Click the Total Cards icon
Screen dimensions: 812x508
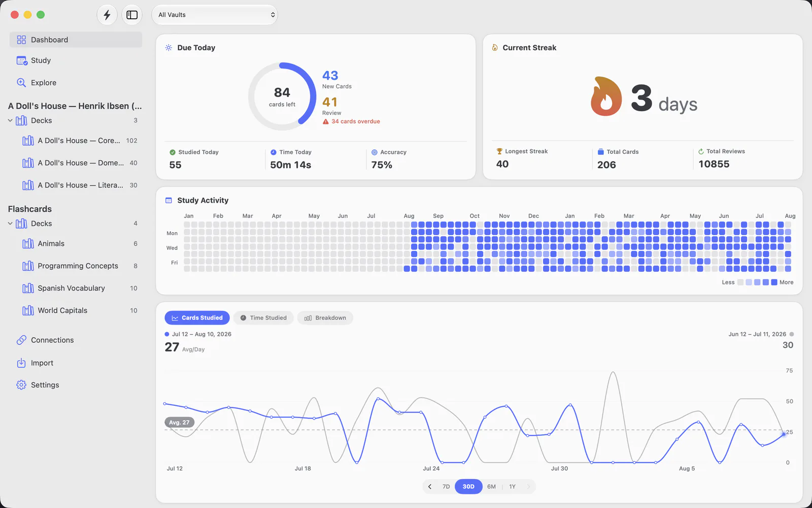601,152
